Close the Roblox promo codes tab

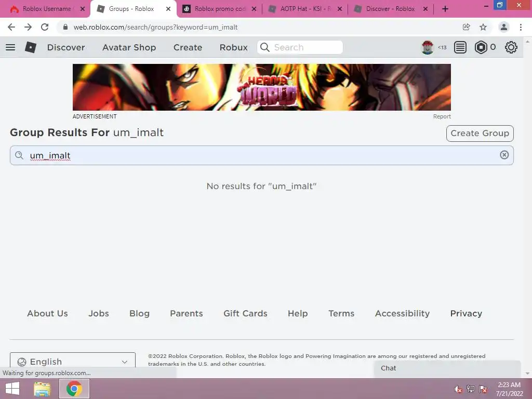pyautogui.click(x=254, y=9)
